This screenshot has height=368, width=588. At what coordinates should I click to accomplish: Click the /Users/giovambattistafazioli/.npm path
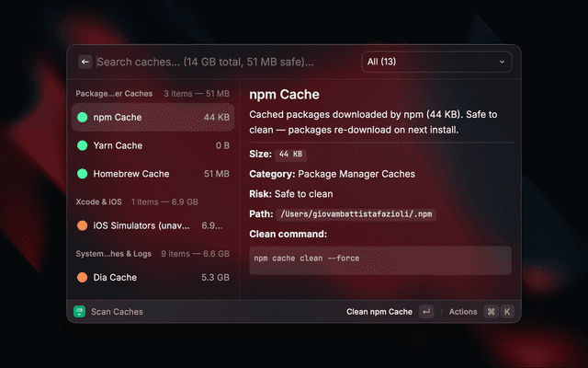coord(356,214)
